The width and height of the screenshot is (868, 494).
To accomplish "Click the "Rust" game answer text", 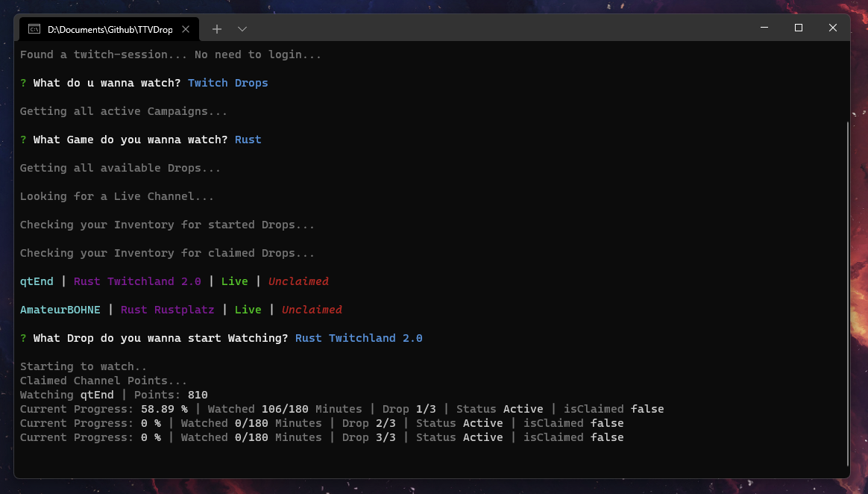I will [248, 140].
